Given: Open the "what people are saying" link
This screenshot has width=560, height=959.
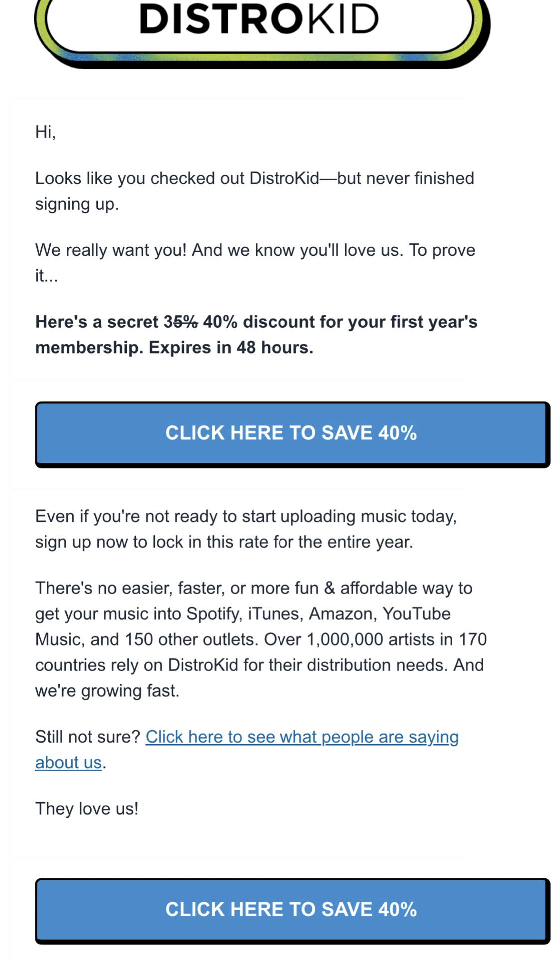Looking at the screenshot, I should 301,737.
